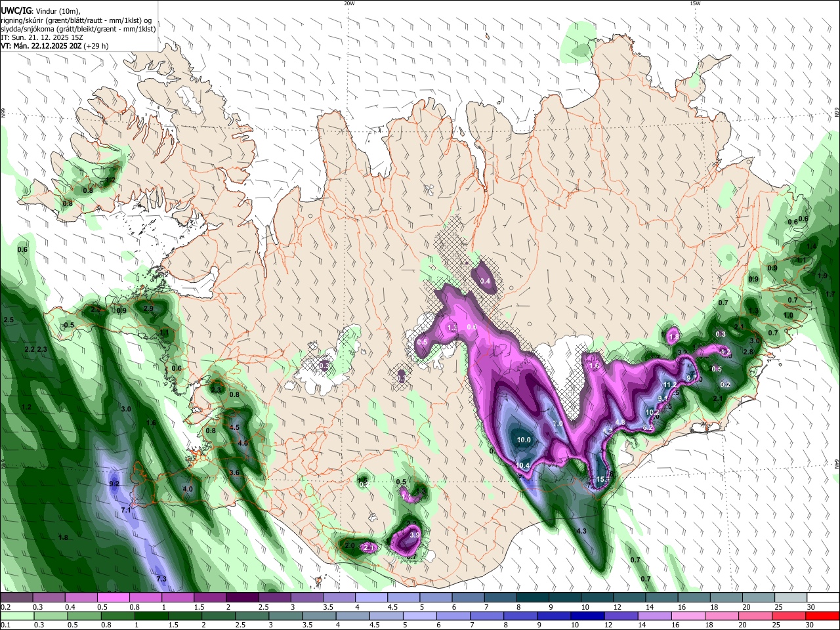Pick the deep navy blue 10 rain swatch
840x630 pixels.
(588, 616)
